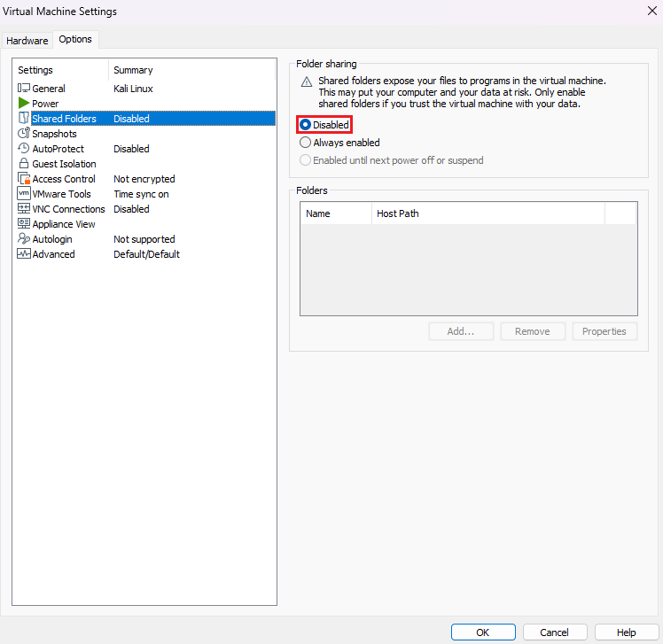Select the Advanced settings row
The height and width of the screenshot is (644, 663).
(x=53, y=254)
